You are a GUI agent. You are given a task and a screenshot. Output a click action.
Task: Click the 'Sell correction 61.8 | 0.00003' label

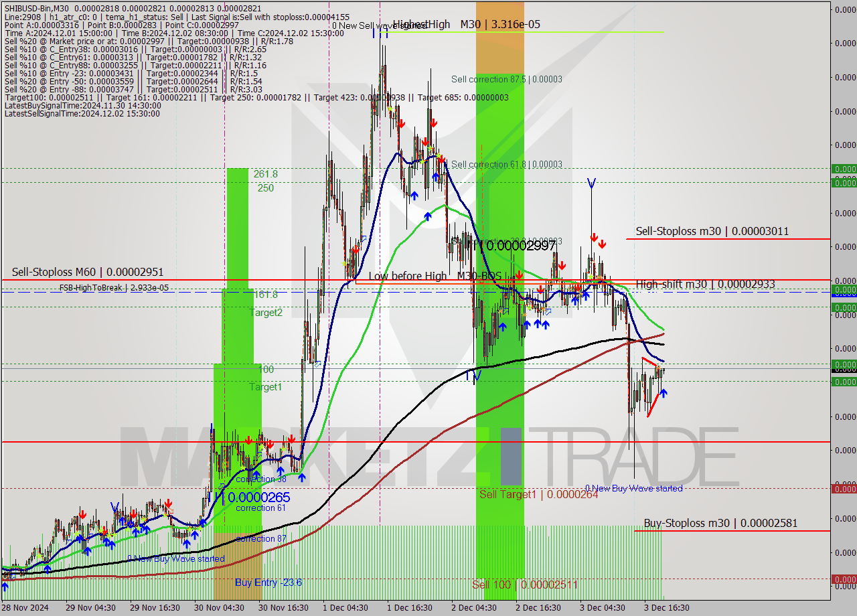(x=507, y=164)
